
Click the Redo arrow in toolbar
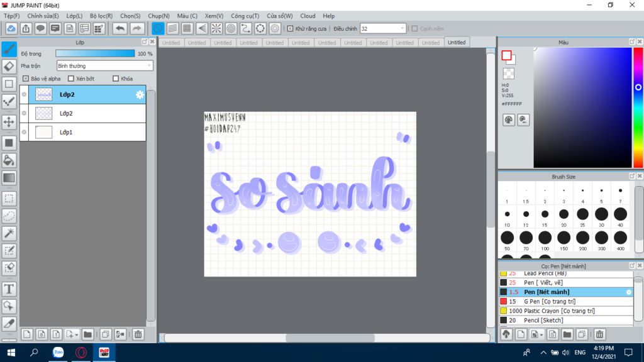point(136,28)
